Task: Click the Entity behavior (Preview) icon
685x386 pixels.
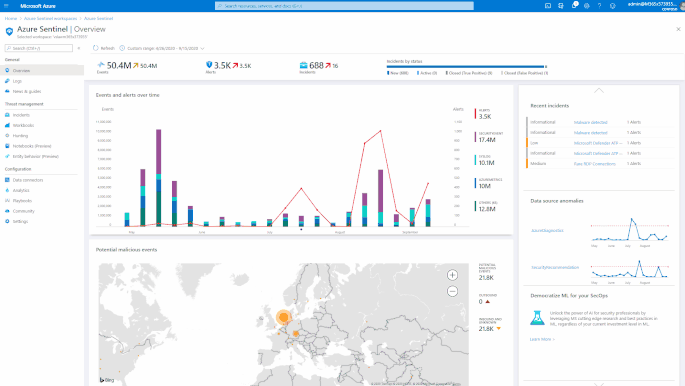Action: point(7,156)
